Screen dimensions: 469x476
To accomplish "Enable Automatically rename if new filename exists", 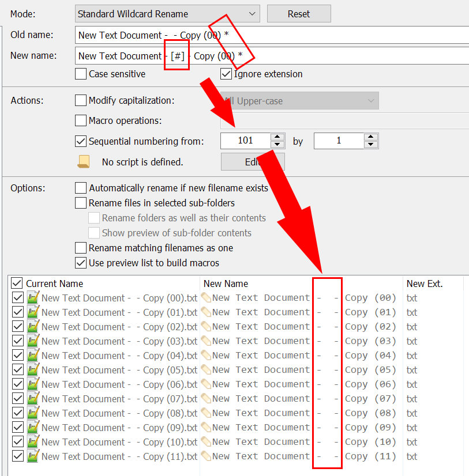I will tap(81, 188).
